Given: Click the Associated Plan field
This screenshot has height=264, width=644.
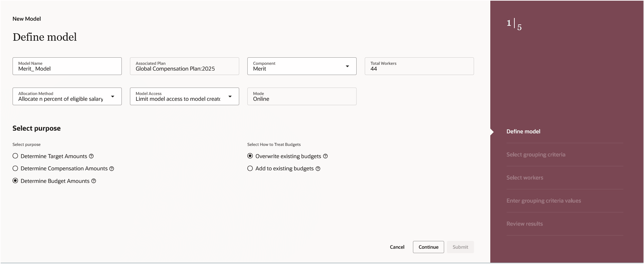Looking at the screenshot, I should pyautogui.click(x=185, y=66).
